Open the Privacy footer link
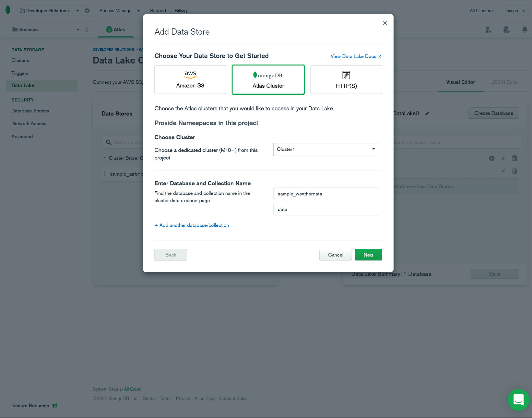Screen dimensions: 532x418 point(183,398)
